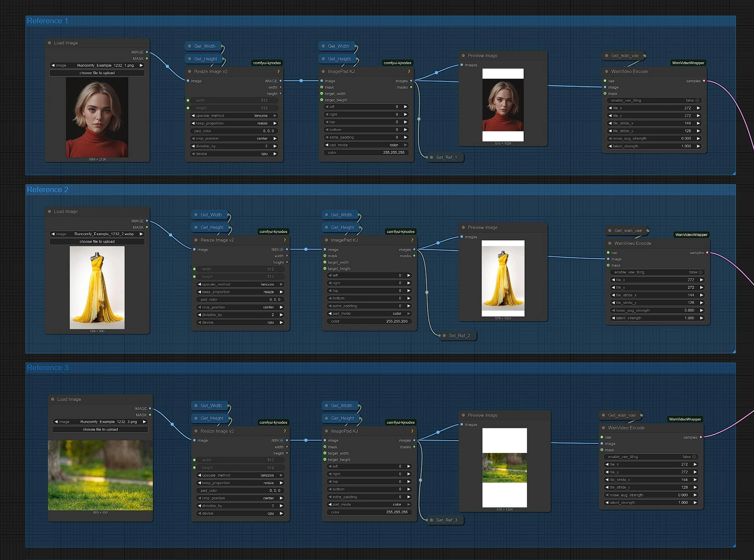Viewport: 754px width, 560px height.
Task: Click 'choose file to upload' in Reference 1
Action: coord(97,73)
